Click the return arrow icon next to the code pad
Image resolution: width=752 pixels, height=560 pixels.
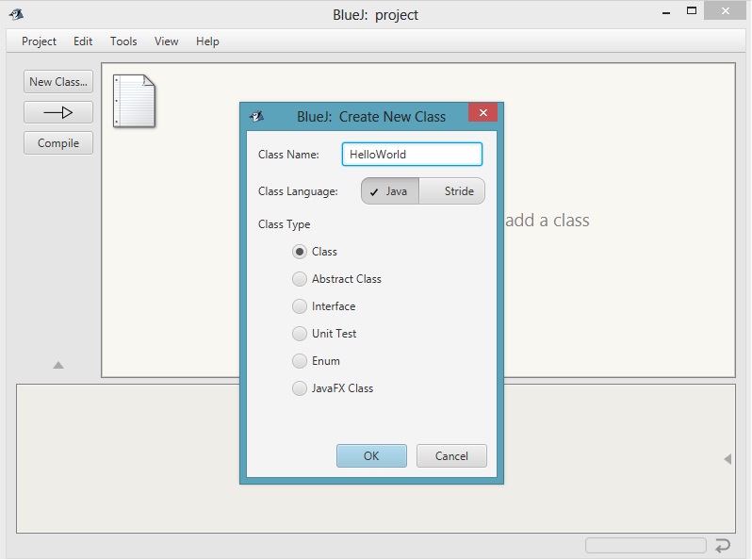[722, 546]
